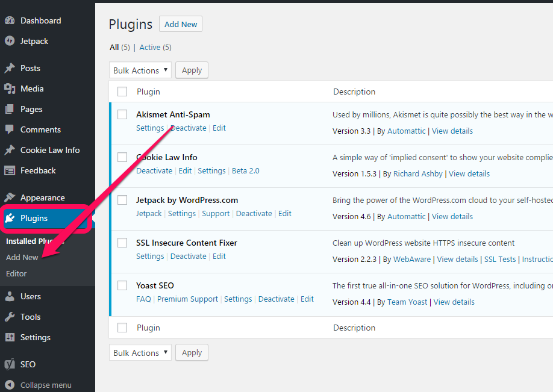Go to Posts in the sidebar
Viewport: 553px width, 392px height.
30,68
